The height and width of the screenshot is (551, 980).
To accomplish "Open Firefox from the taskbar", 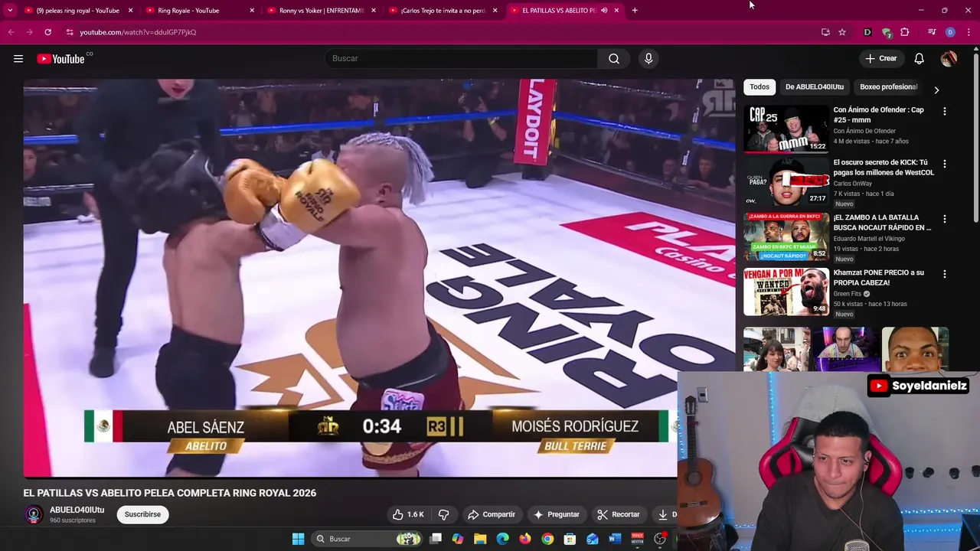I will pyautogui.click(x=524, y=539).
